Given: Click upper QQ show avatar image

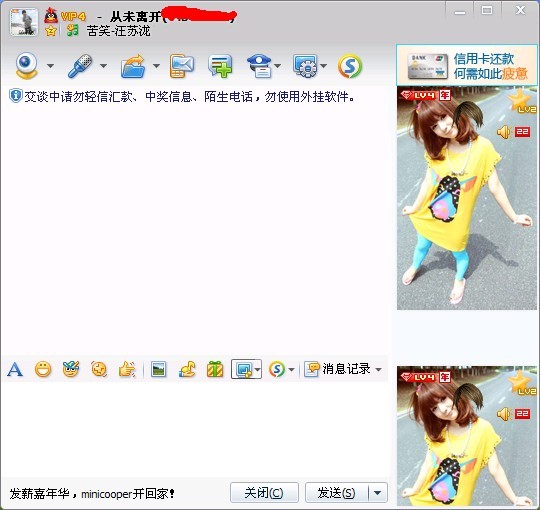Looking at the screenshot, I should click(467, 198).
